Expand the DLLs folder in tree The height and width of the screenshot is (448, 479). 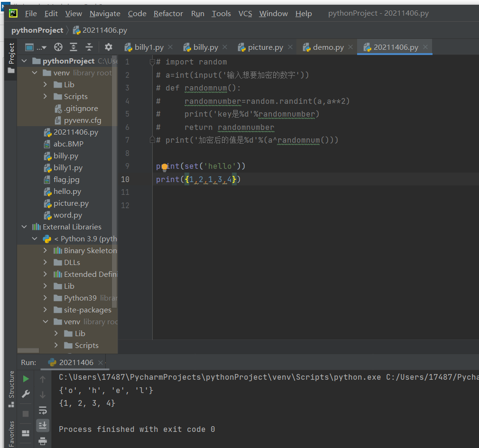click(x=46, y=263)
